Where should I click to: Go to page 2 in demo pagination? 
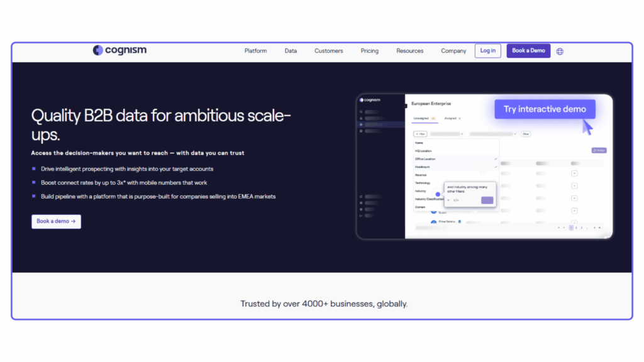click(576, 228)
